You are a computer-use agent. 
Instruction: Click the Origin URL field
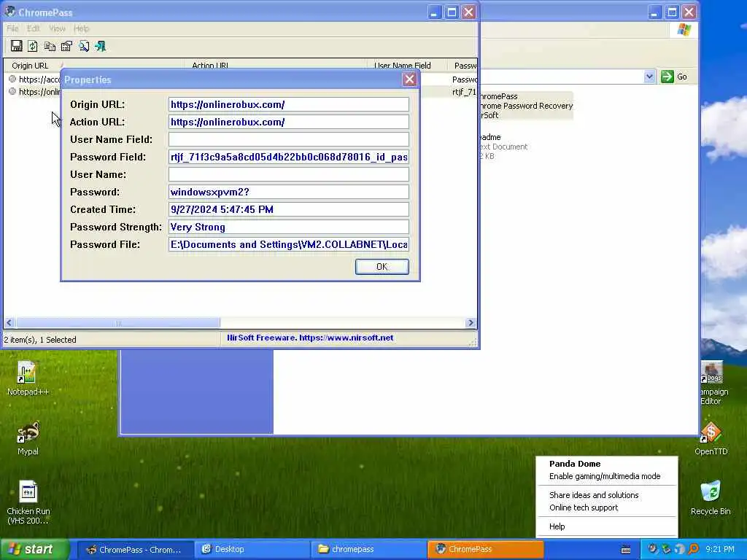tap(289, 105)
